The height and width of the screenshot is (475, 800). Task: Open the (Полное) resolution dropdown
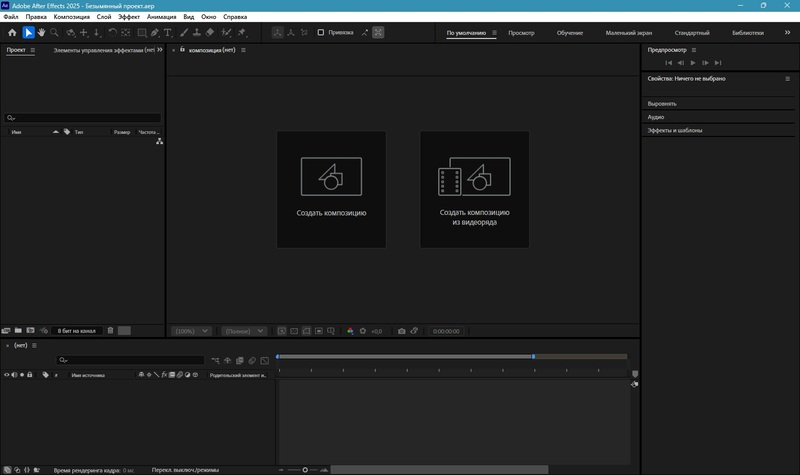[244, 331]
